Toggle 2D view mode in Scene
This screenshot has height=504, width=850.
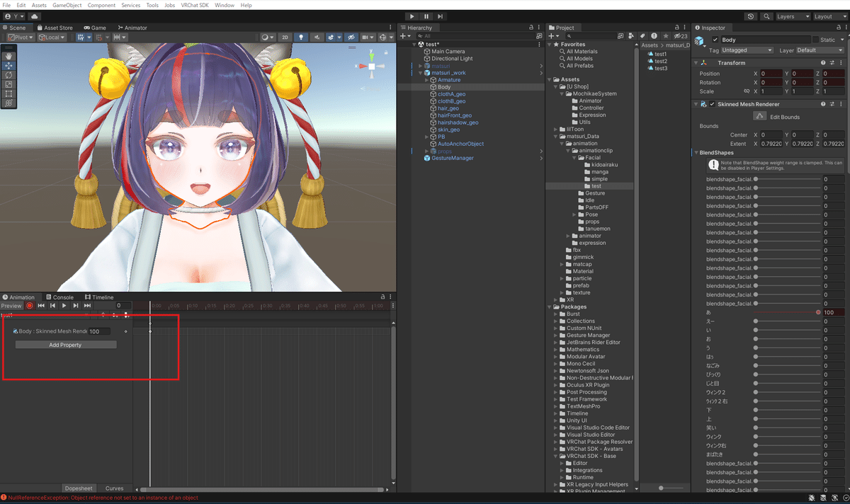285,38
